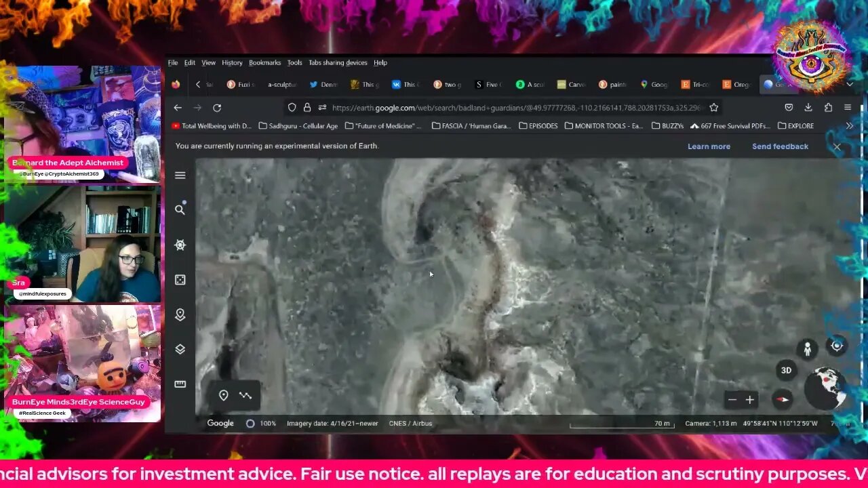
Task: Click the mini globe overview
Action: [x=827, y=388]
